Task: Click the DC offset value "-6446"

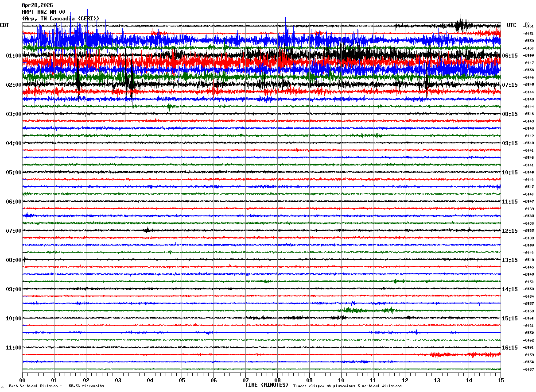Action: coord(528,77)
